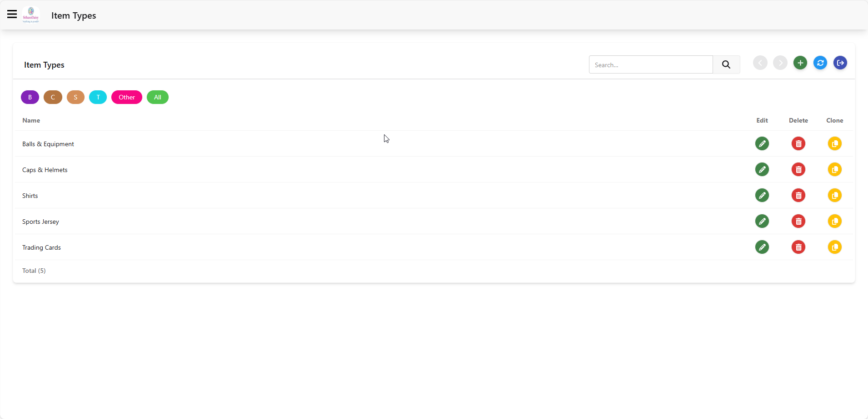Filter item types by letter B
The height and width of the screenshot is (419, 868).
(30, 97)
